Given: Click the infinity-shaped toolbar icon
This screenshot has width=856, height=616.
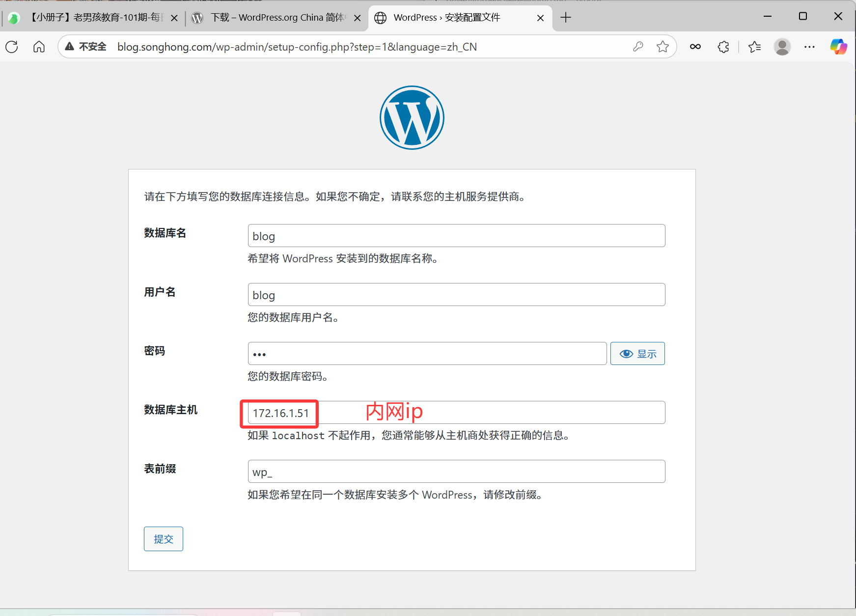Looking at the screenshot, I should coord(695,47).
